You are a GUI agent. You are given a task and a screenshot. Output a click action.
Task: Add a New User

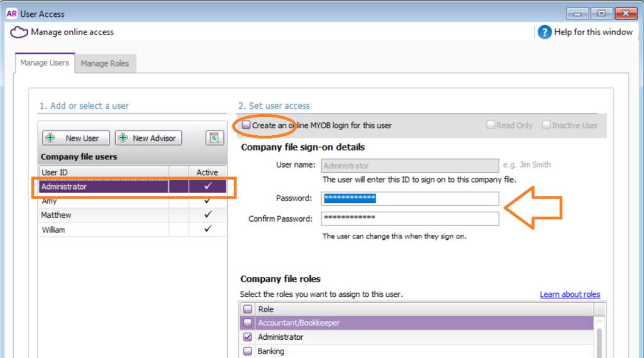pos(76,138)
